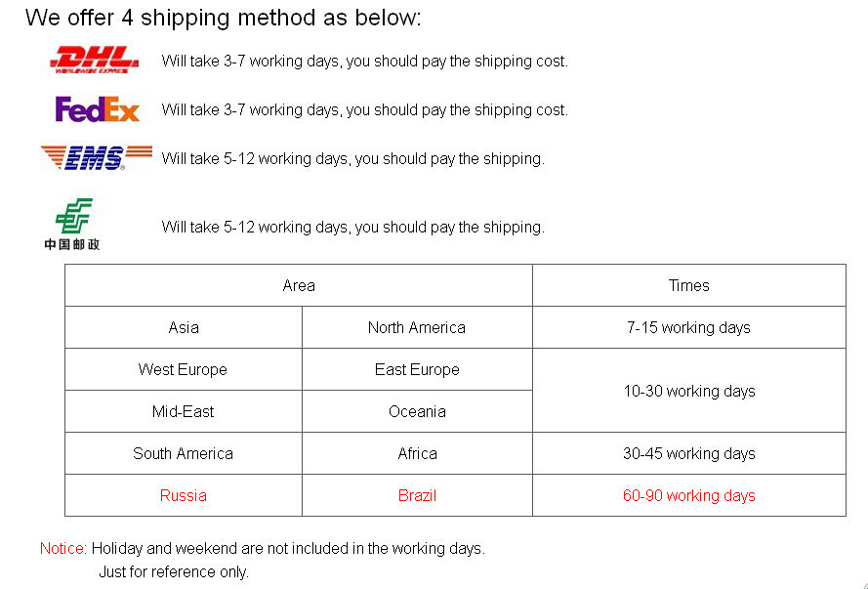Click the red 60-90 working days cell
This screenshot has height=589, width=868.
click(x=688, y=496)
